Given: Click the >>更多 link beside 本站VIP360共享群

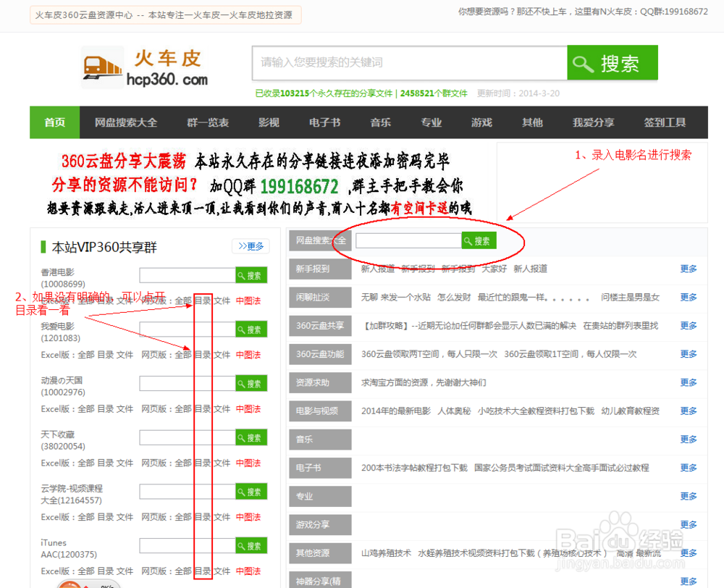Looking at the screenshot, I should click(x=251, y=246).
